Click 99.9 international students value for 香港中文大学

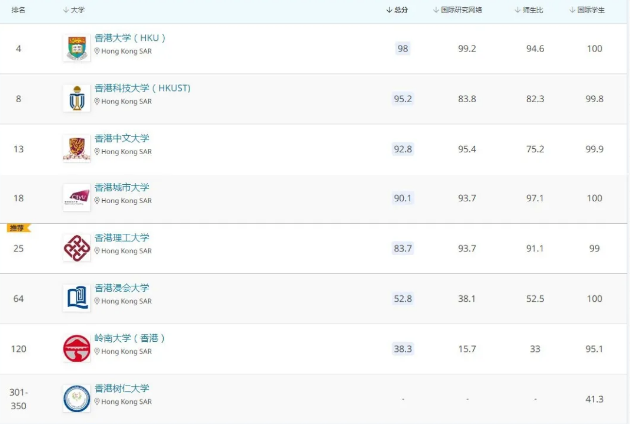click(594, 149)
